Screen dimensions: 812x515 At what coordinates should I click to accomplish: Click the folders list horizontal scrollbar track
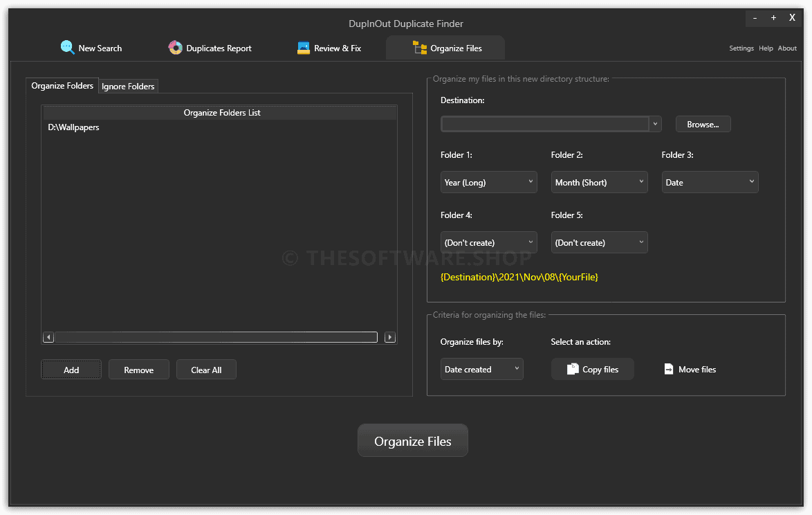(x=216, y=337)
